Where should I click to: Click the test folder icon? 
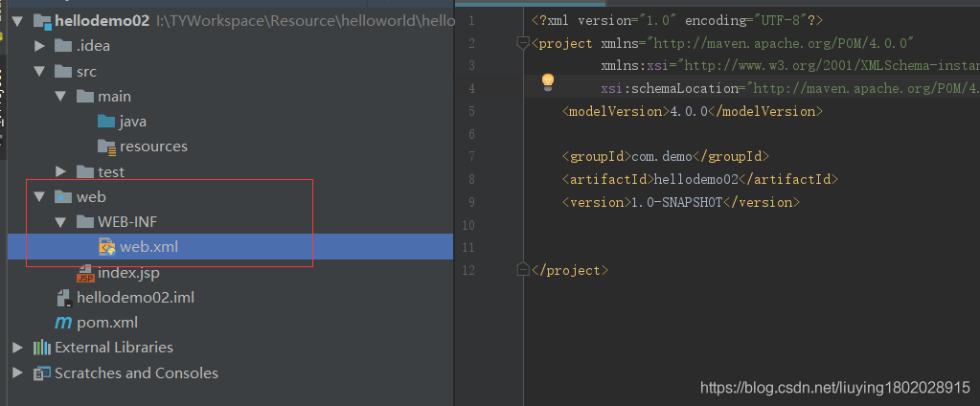(x=84, y=171)
